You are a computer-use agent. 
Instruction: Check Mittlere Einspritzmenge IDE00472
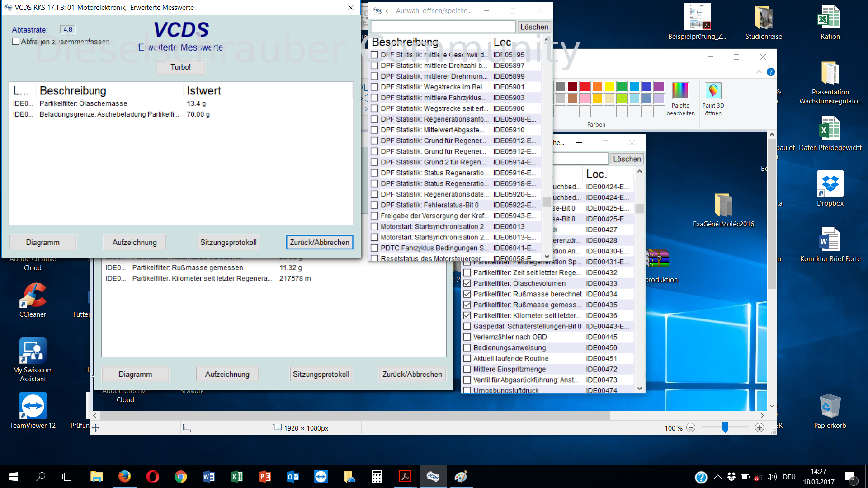[467, 369]
